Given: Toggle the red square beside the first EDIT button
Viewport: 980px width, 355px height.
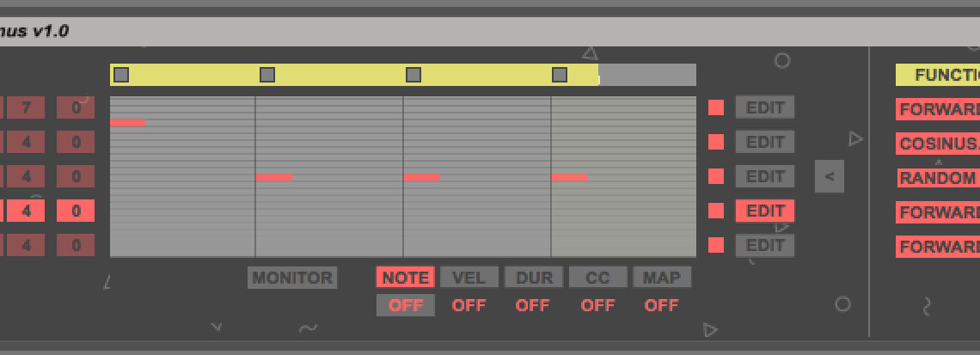Looking at the screenshot, I should point(716,107).
